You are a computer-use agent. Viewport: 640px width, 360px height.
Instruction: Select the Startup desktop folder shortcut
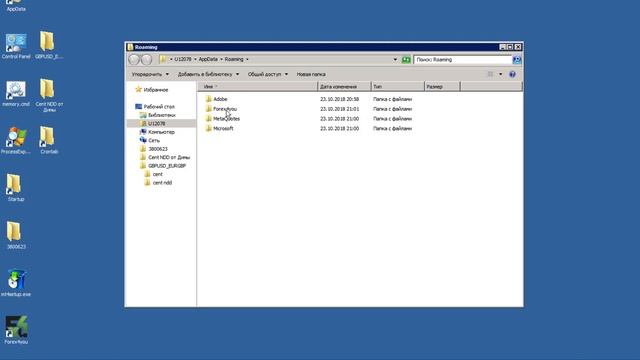pyautogui.click(x=16, y=188)
